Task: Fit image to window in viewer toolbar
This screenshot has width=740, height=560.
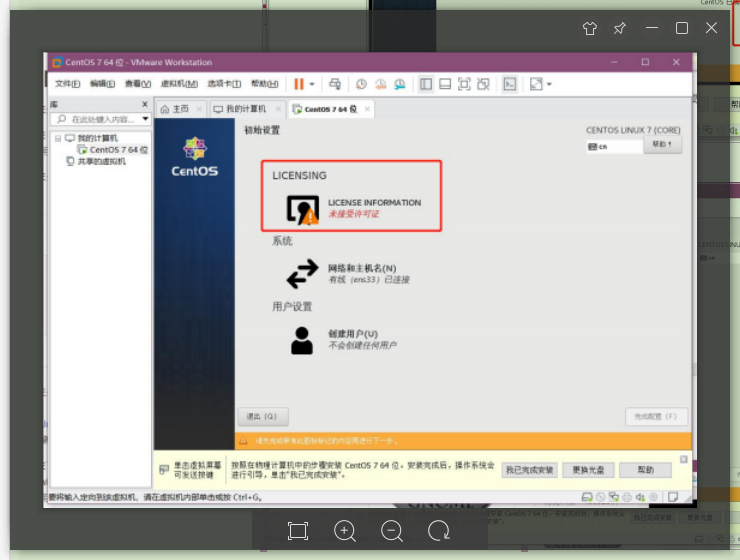Action: (x=298, y=531)
